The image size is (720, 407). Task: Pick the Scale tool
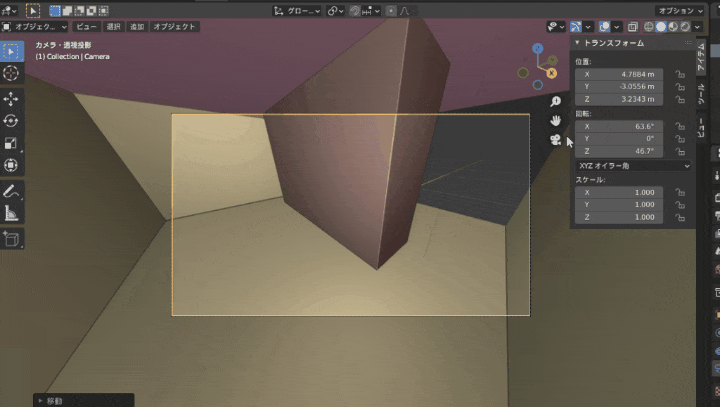pyautogui.click(x=11, y=142)
